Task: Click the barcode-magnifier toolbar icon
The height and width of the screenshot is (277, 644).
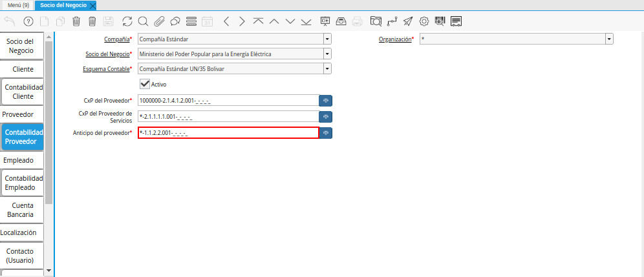Action: (x=440, y=21)
